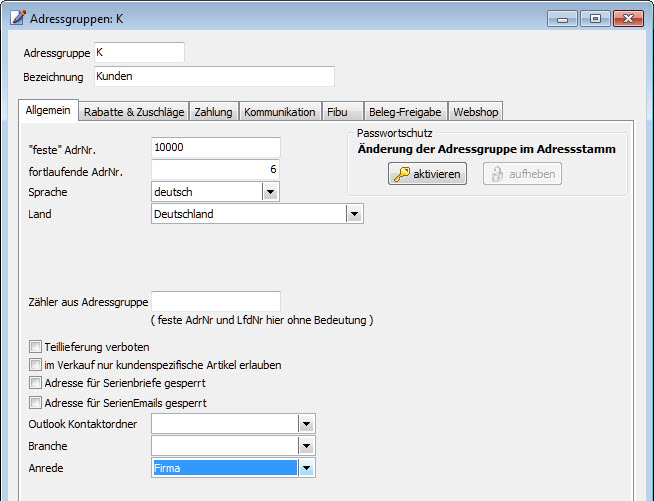654x501 pixels.
Task: Click the key icon button 'aktivieren'
Action: pos(427,174)
